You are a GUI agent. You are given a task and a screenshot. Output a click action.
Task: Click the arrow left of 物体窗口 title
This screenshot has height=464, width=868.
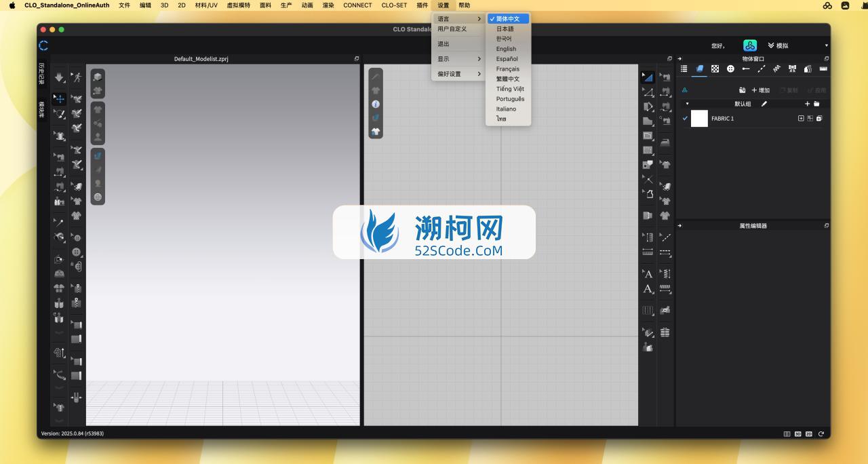(x=679, y=59)
